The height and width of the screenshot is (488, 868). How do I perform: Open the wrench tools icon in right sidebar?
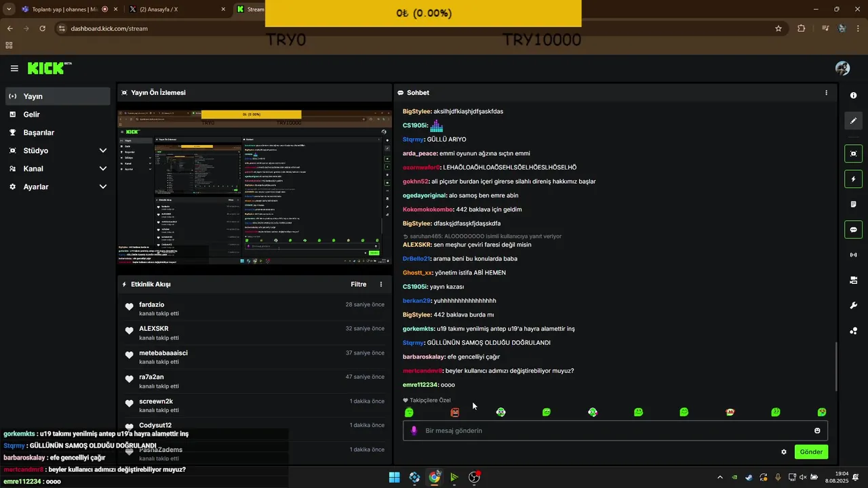[x=853, y=306]
